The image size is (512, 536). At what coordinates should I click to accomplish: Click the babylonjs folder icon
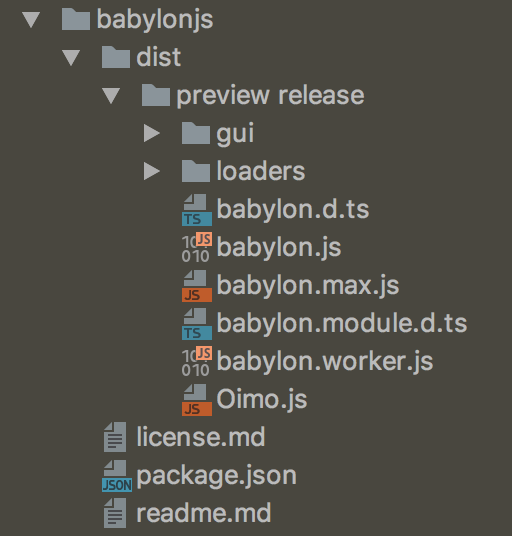point(76,19)
